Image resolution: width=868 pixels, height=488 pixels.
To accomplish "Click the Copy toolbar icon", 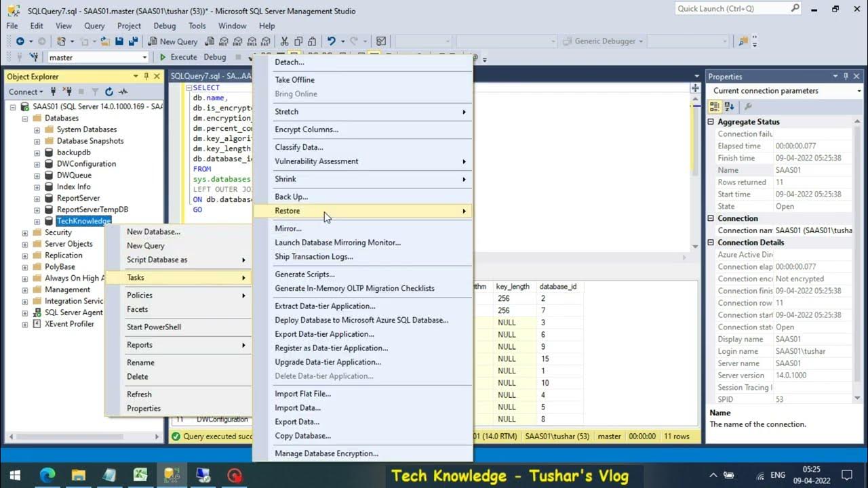I will click(x=299, y=41).
